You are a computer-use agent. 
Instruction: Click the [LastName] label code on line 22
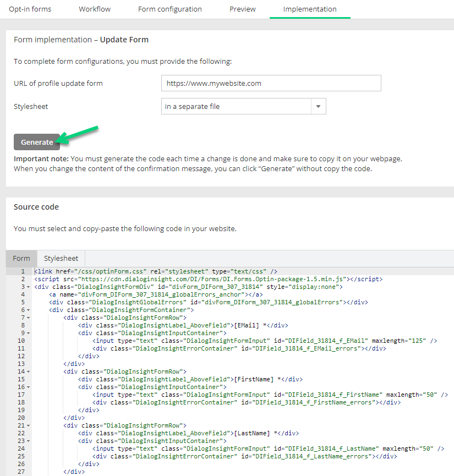click(189, 433)
